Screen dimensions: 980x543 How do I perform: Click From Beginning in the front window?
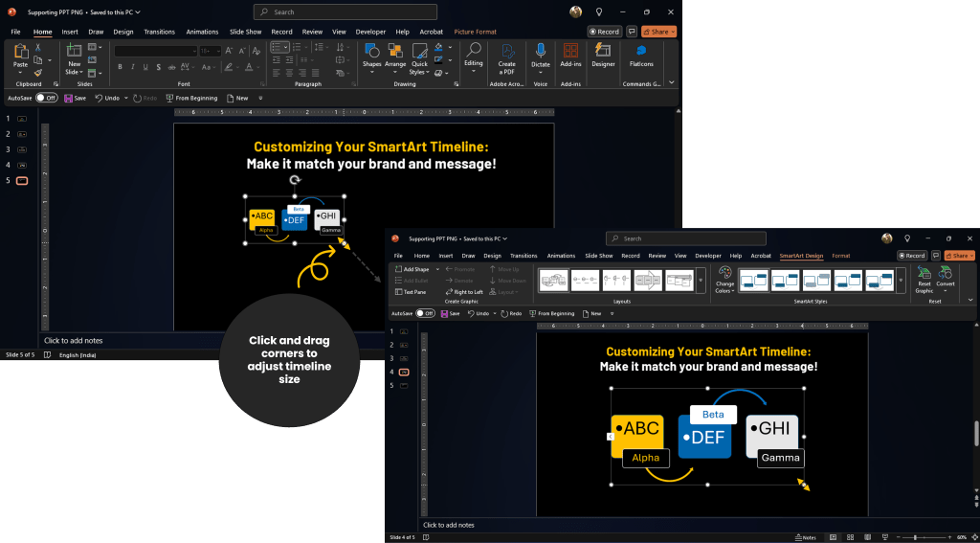coord(551,313)
